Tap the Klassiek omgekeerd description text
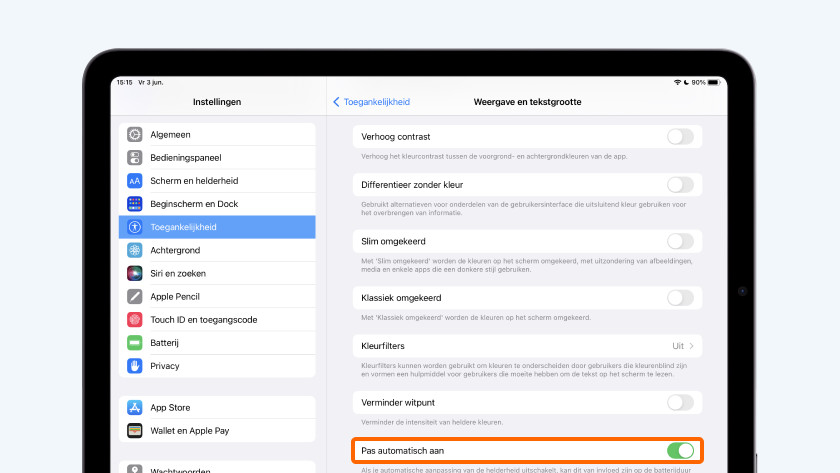 point(476,318)
